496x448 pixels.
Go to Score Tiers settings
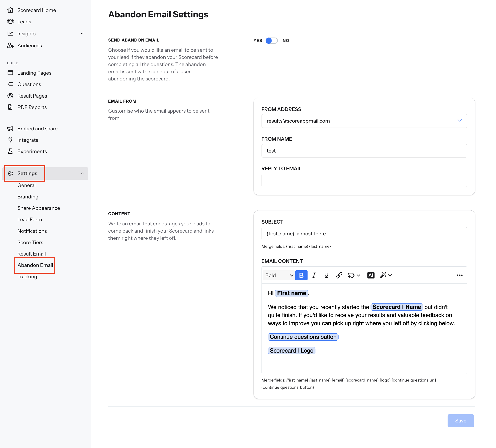[x=30, y=242]
